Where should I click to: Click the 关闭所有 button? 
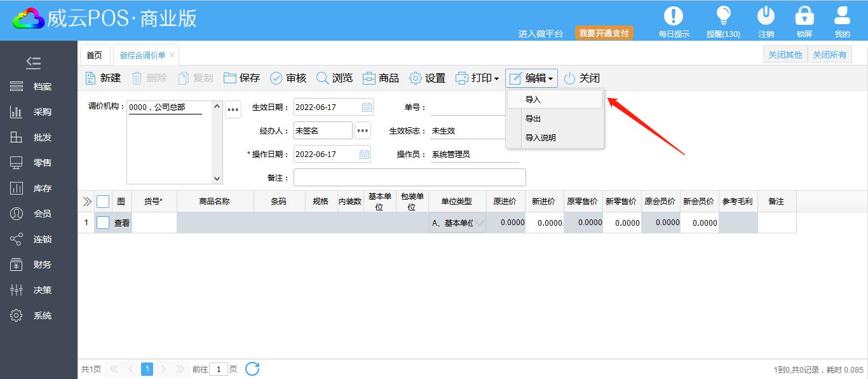click(829, 55)
